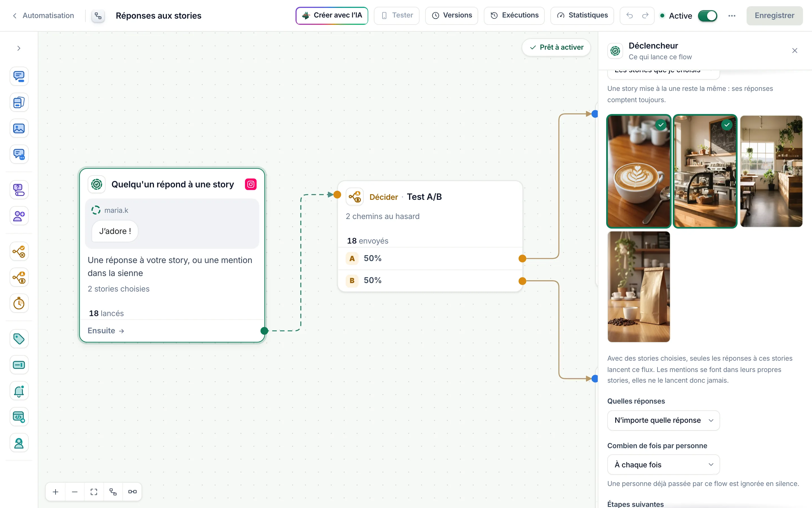
Task: Click Ensuite in the trigger node
Action: pos(106,330)
